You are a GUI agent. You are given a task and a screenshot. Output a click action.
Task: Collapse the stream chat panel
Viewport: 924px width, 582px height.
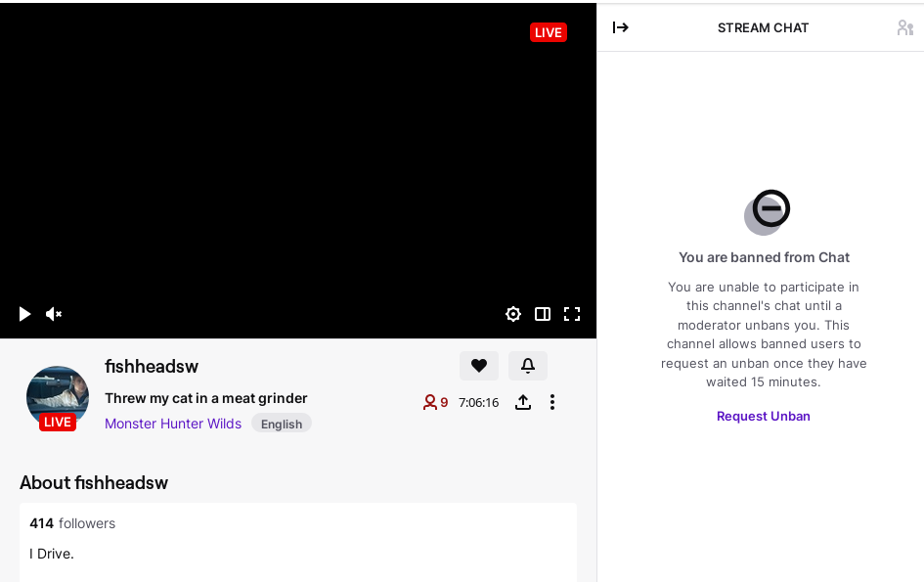621,27
